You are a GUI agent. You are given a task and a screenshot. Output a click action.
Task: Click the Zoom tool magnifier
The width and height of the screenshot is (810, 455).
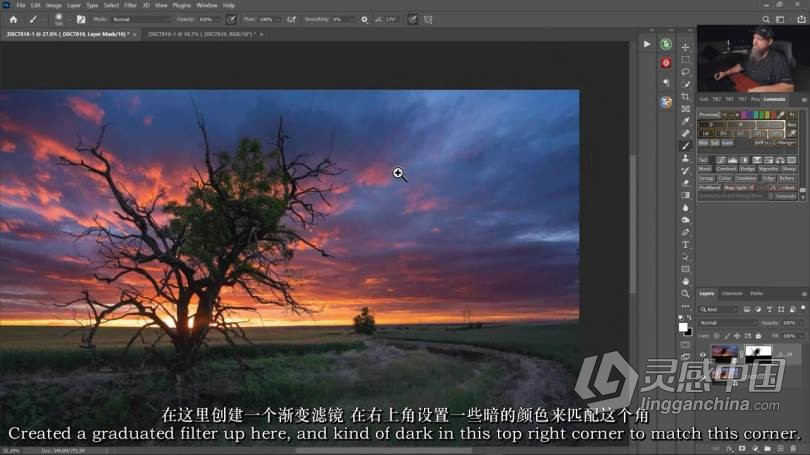click(685, 294)
